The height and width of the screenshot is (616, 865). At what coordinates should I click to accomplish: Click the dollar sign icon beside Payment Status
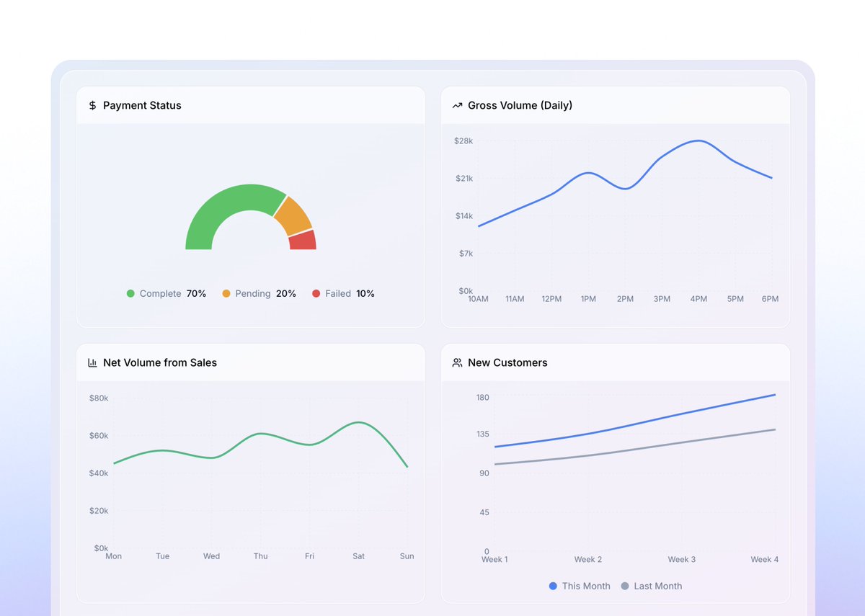point(92,106)
